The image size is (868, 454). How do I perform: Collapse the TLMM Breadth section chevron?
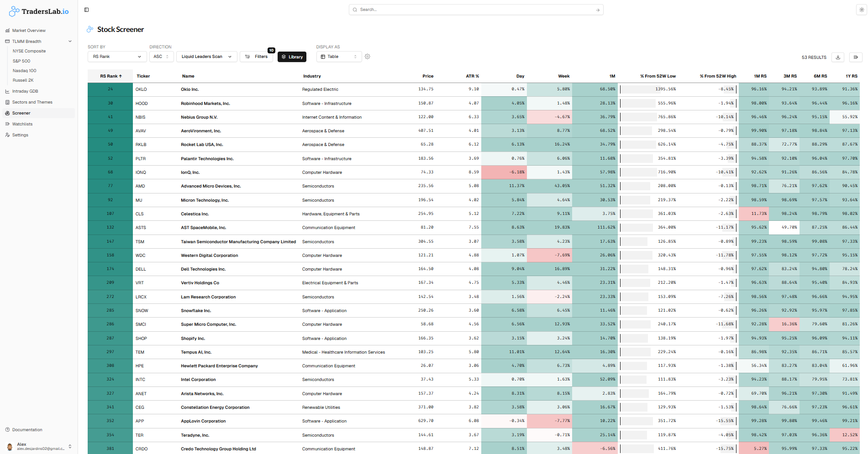click(x=70, y=42)
